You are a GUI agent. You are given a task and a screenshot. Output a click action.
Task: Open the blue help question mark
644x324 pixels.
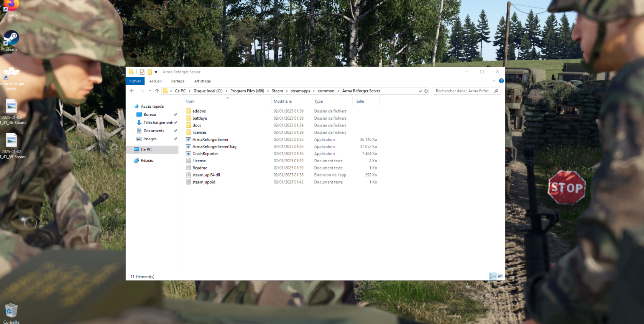[x=501, y=81]
